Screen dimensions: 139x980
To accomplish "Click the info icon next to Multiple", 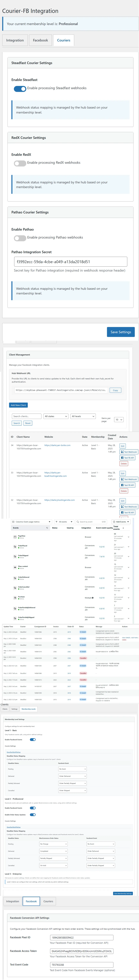I will 93,598.
